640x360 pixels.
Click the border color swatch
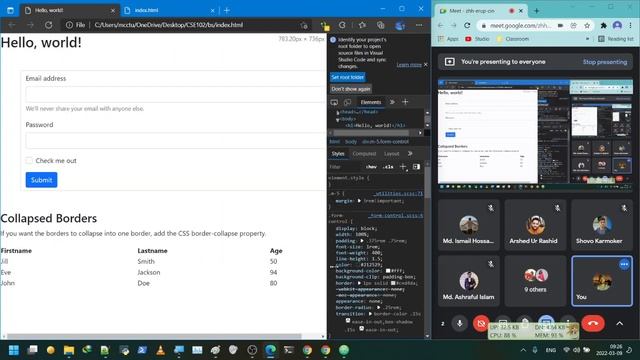point(393,283)
